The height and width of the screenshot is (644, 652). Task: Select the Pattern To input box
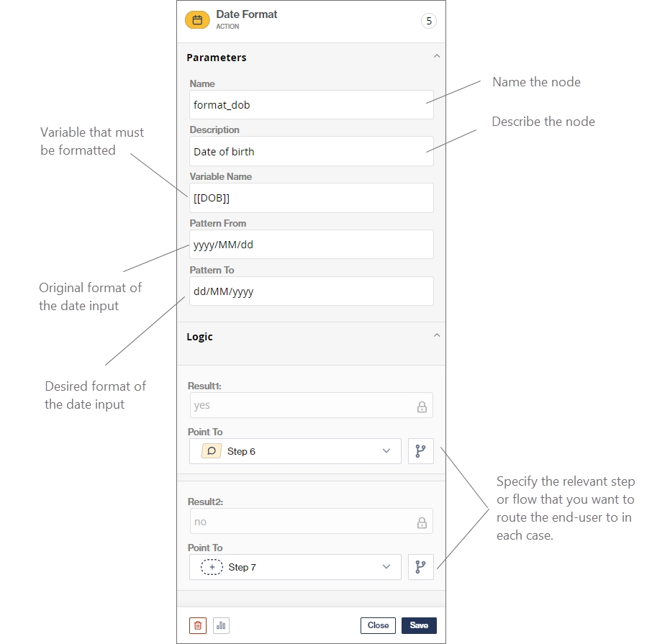(311, 291)
